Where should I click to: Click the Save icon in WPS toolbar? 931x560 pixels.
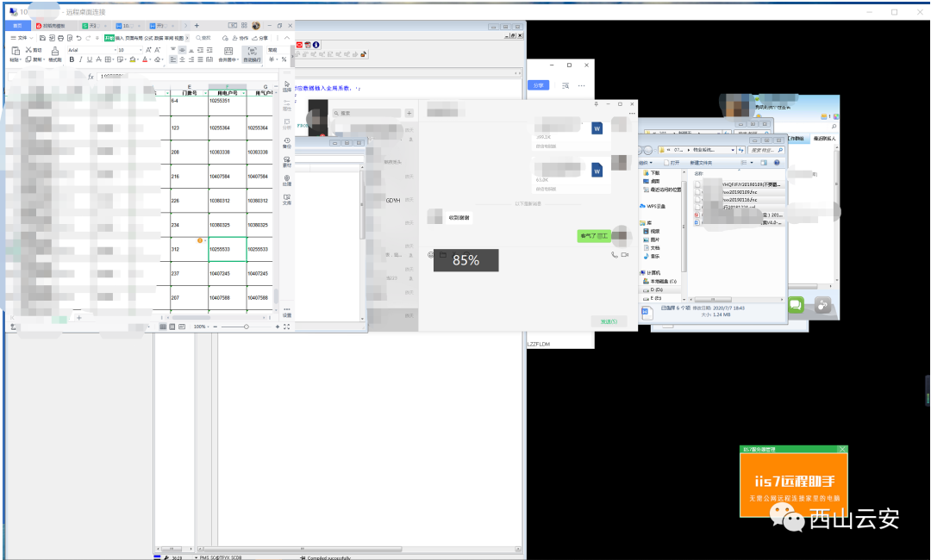pos(42,38)
